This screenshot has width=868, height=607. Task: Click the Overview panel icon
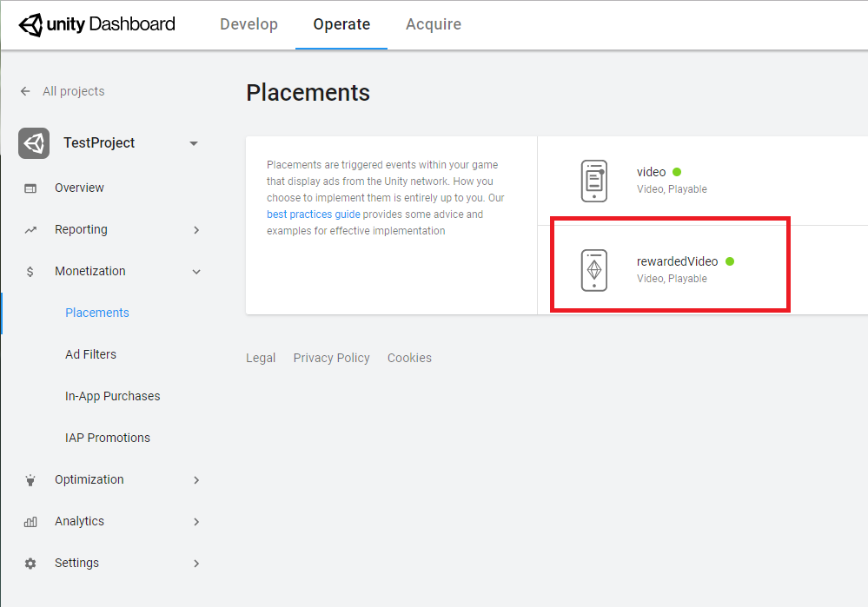coord(30,188)
